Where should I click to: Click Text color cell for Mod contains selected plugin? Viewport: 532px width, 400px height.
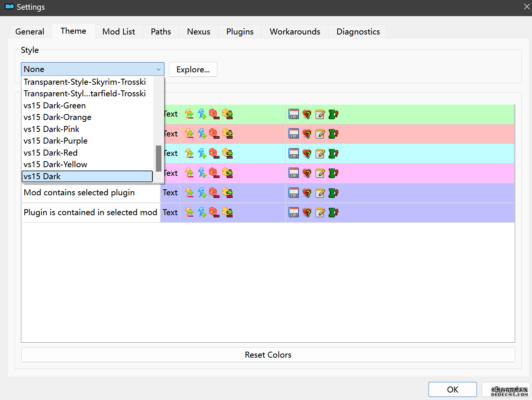click(x=170, y=193)
